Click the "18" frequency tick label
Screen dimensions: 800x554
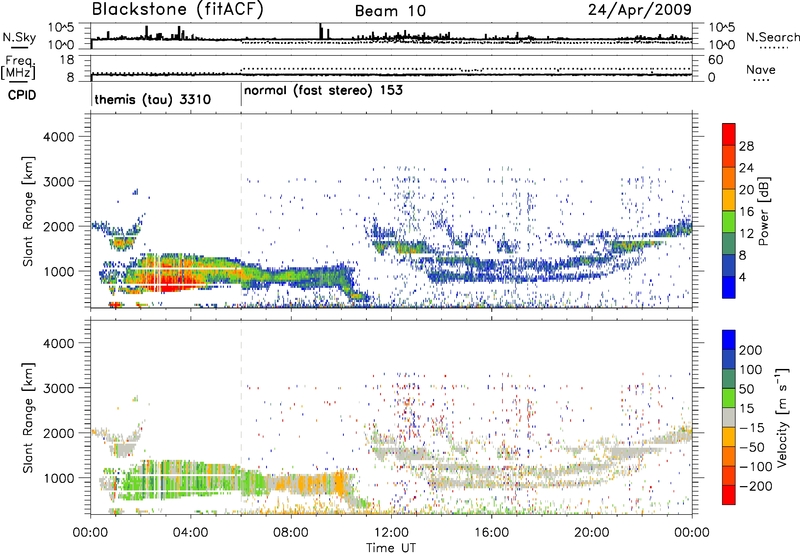point(67,60)
